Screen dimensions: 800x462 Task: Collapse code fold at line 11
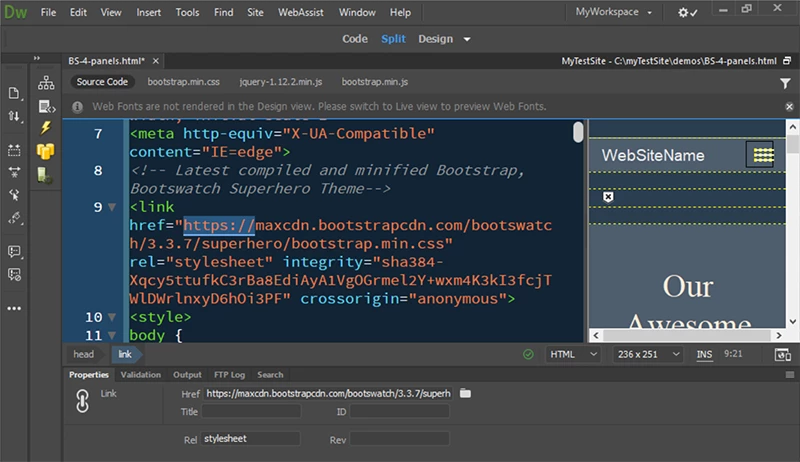coord(112,336)
